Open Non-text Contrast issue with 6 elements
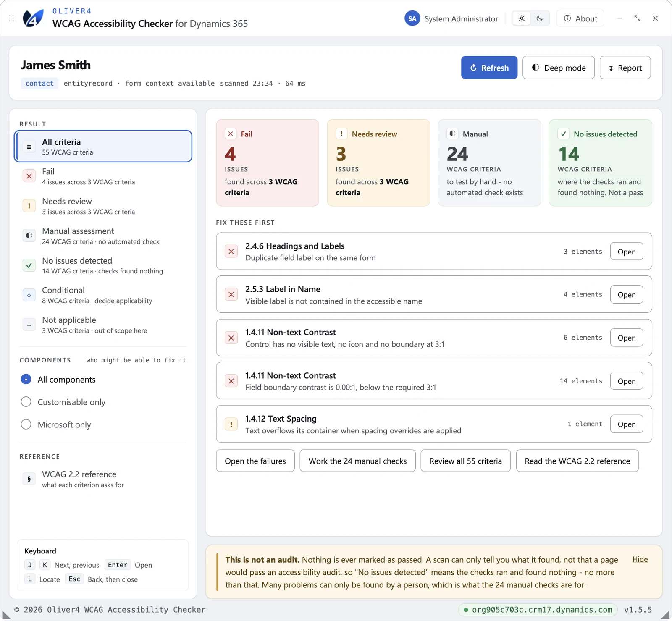This screenshot has height=621, width=672. click(627, 338)
